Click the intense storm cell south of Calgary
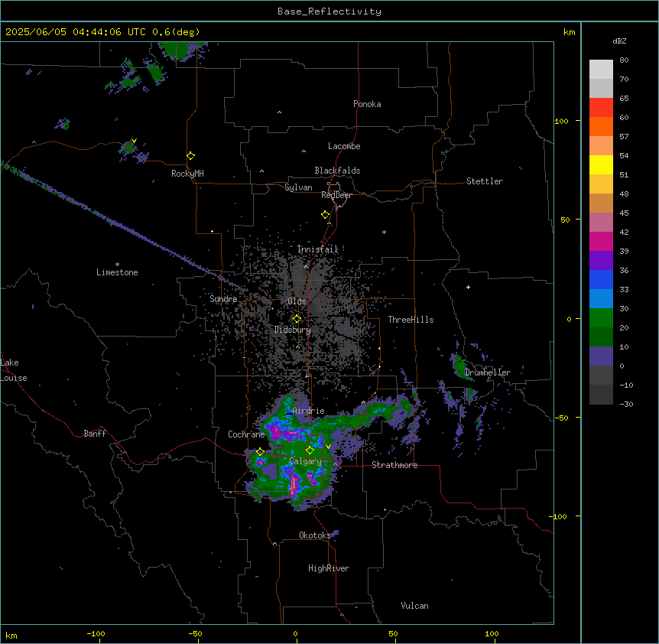Image resolution: width=659 pixels, height=644 pixels. (294, 485)
